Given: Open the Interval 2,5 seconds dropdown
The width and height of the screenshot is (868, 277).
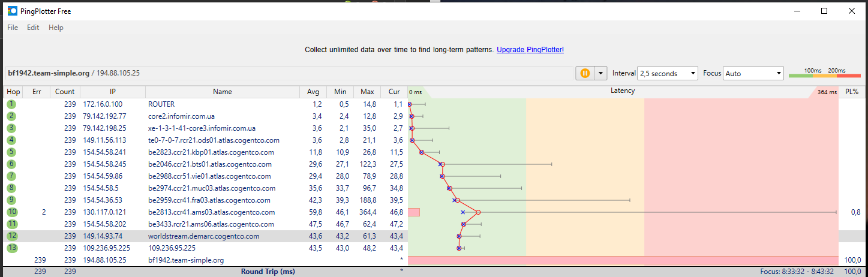Looking at the screenshot, I should (668, 73).
